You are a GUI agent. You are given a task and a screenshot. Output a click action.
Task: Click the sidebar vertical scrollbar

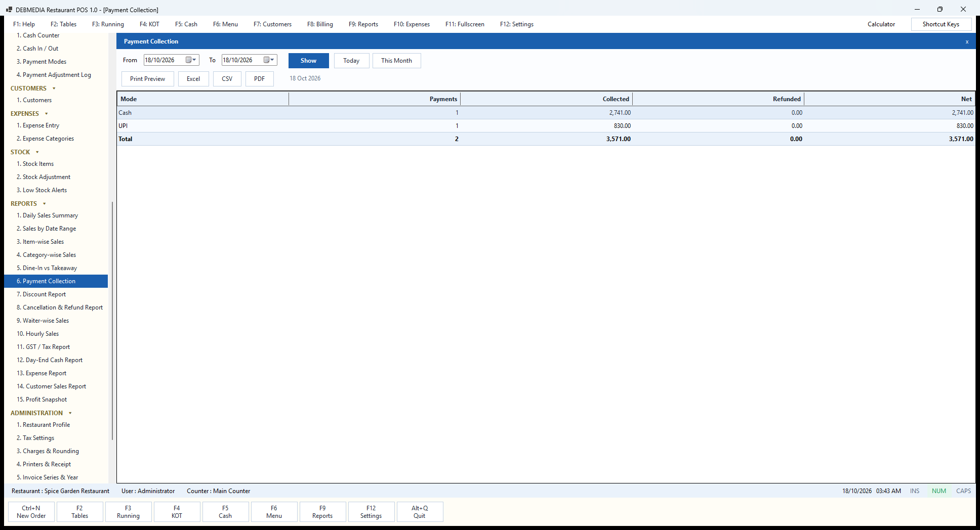(112, 321)
